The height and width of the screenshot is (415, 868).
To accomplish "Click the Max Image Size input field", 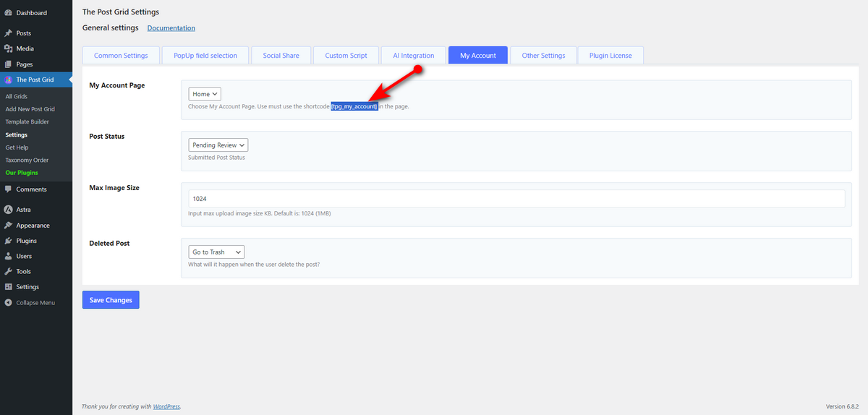I will [516, 198].
